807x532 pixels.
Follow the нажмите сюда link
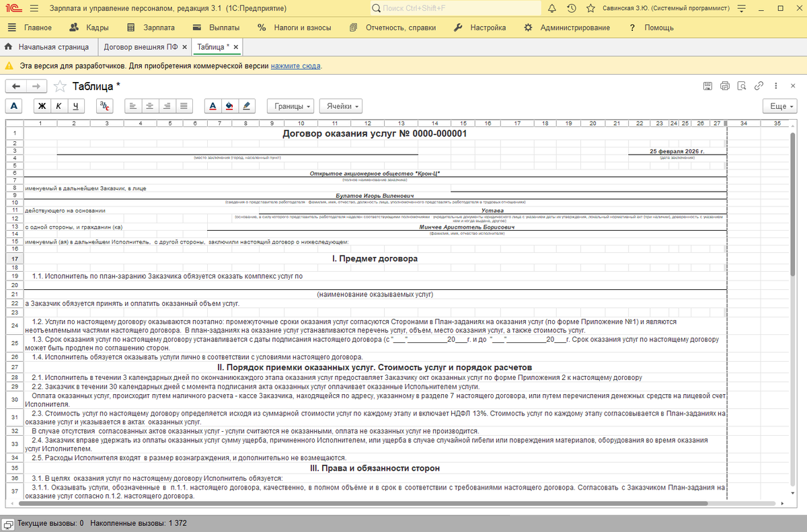296,66
